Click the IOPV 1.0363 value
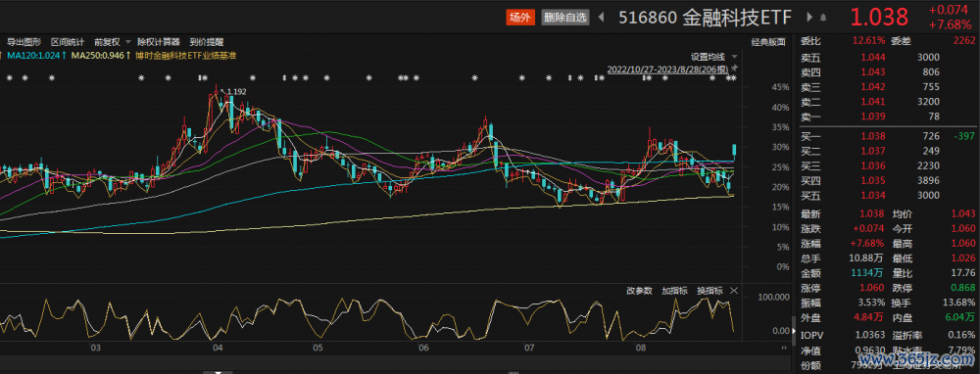The width and height of the screenshot is (980, 374). 870,335
